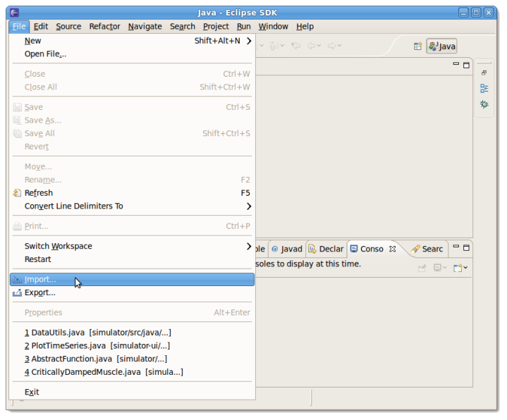
Task: Choose Exit from the File menu
Action: click(132, 392)
